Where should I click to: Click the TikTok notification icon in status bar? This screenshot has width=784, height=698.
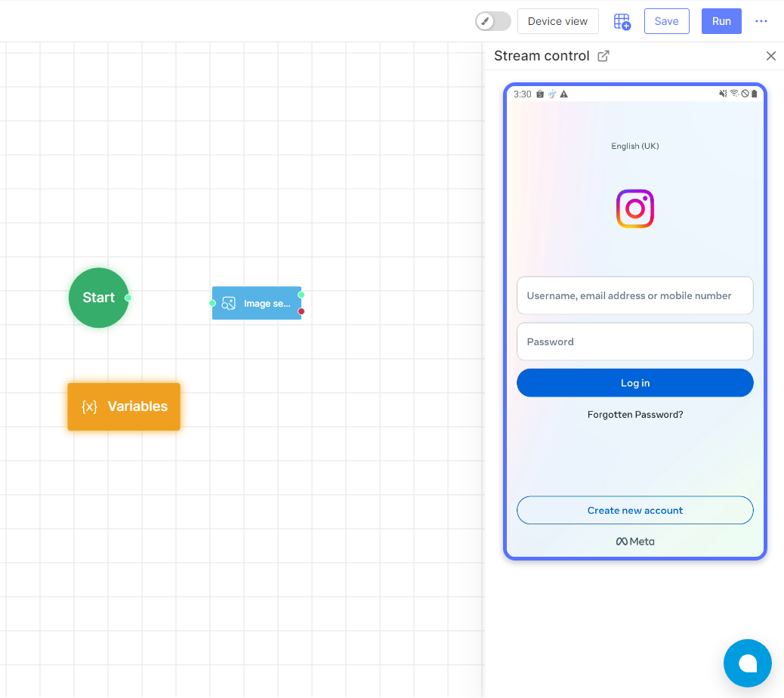tap(552, 94)
